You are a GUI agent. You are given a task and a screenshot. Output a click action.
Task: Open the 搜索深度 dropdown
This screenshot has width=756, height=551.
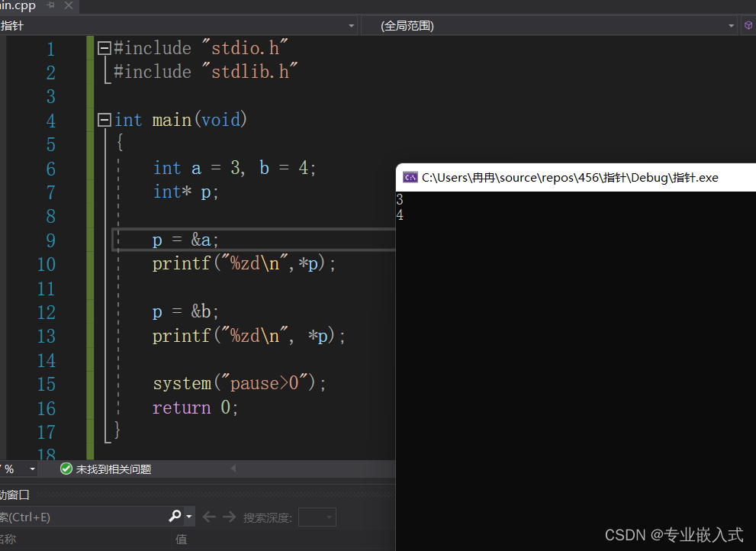pyautogui.click(x=317, y=517)
